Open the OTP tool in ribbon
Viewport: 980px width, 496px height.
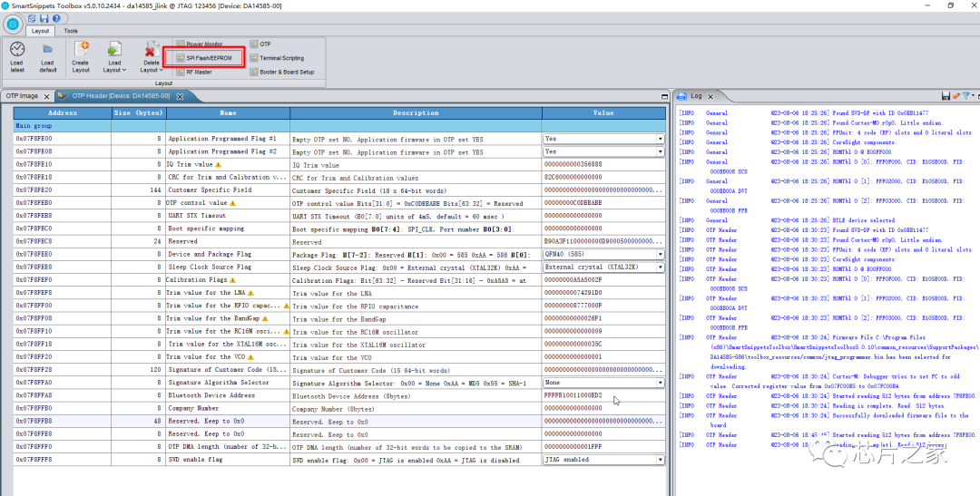coord(260,44)
